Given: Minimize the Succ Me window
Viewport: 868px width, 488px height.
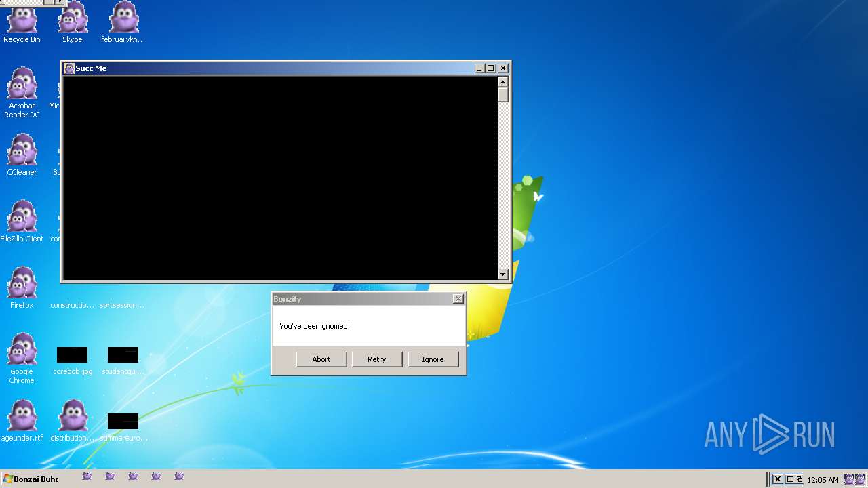Looking at the screenshot, I should 479,68.
